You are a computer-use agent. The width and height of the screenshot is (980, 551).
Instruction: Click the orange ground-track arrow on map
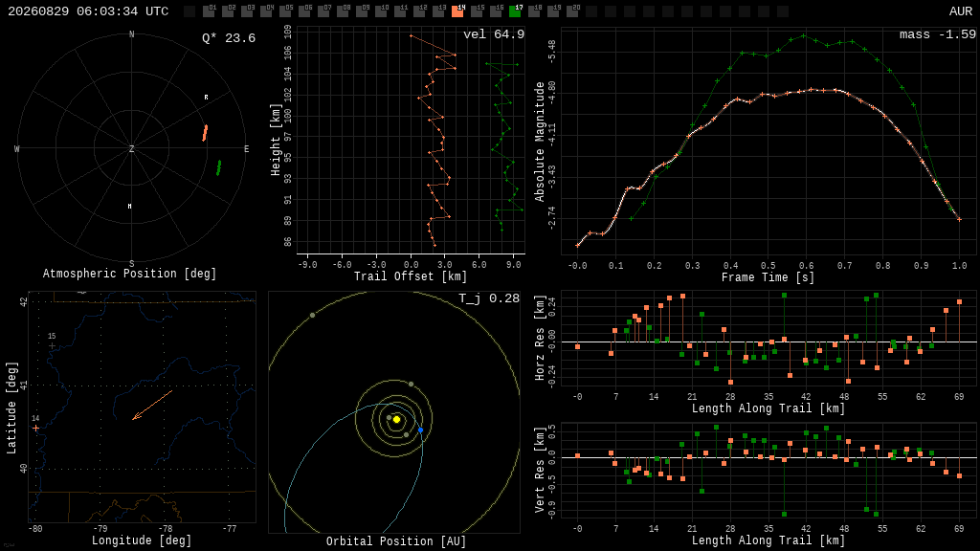pyautogui.click(x=152, y=405)
